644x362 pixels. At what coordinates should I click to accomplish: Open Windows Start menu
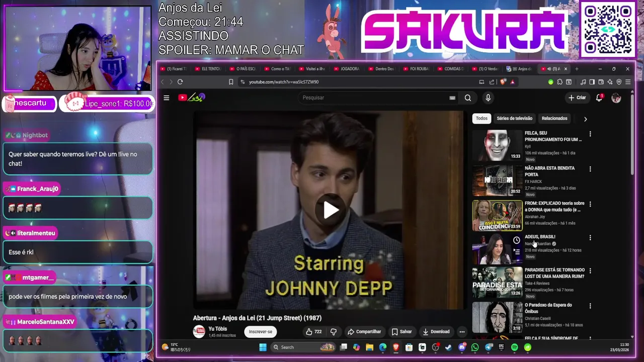pyautogui.click(x=263, y=347)
